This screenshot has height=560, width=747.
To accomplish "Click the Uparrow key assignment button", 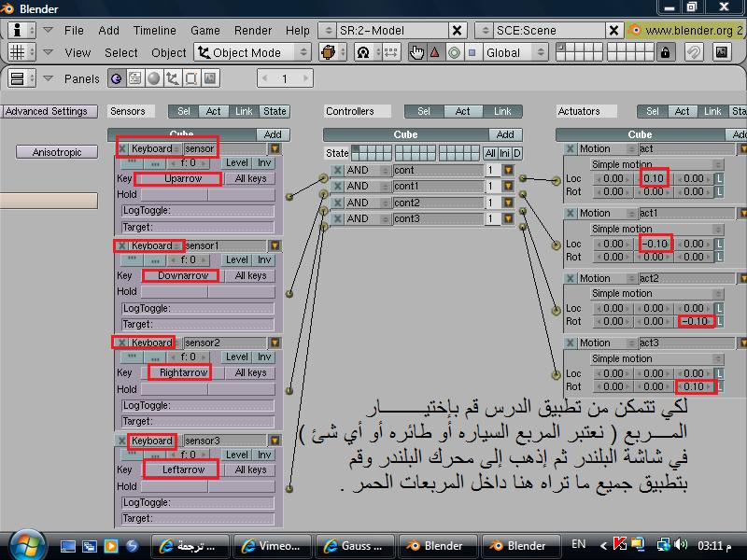I will tap(183, 178).
